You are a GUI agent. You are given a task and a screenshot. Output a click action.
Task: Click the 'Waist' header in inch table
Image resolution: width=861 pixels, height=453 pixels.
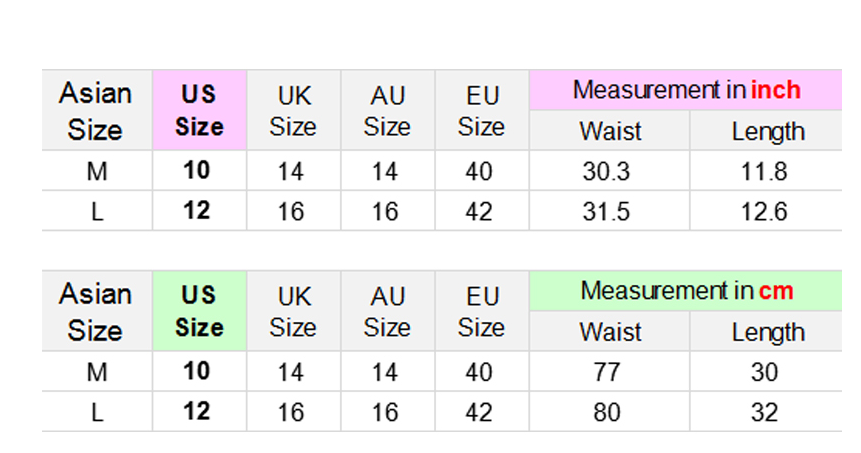coord(609,131)
